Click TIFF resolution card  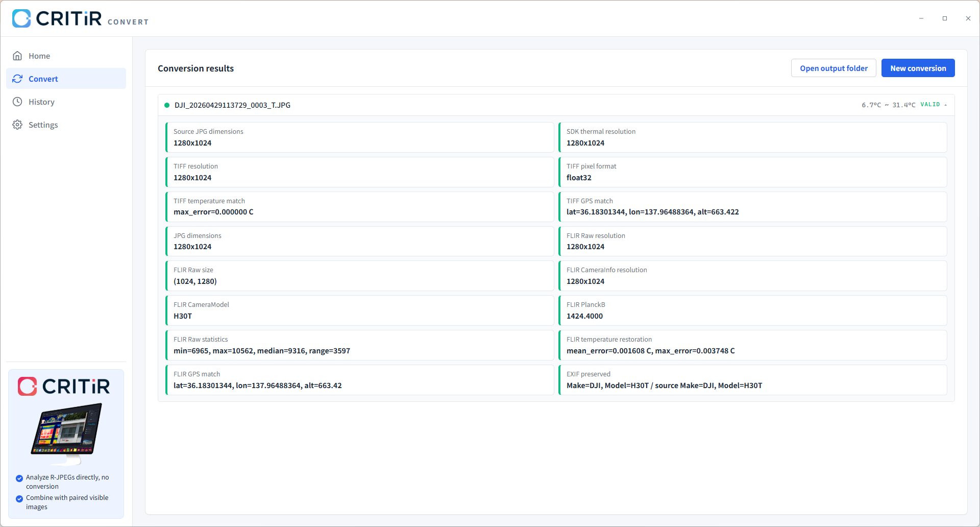tap(360, 172)
